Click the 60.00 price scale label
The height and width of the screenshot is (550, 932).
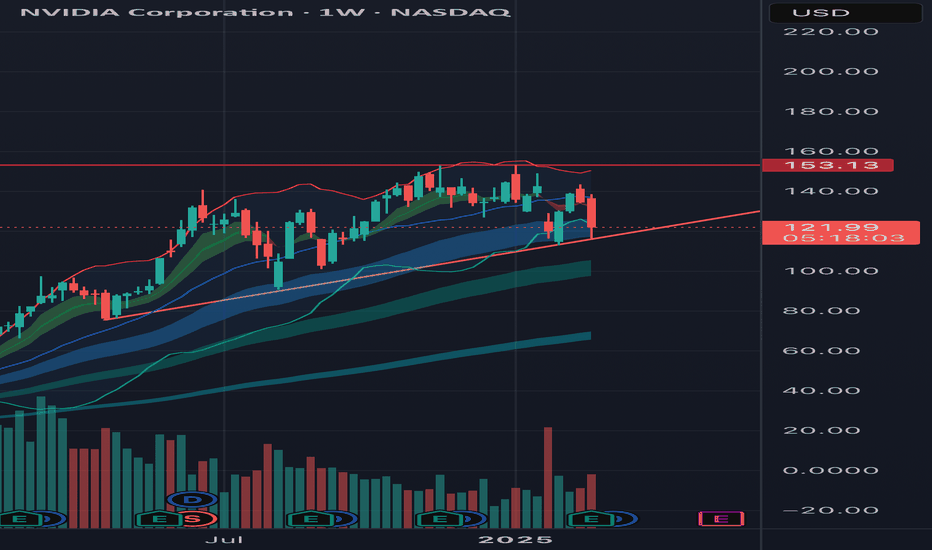click(821, 350)
